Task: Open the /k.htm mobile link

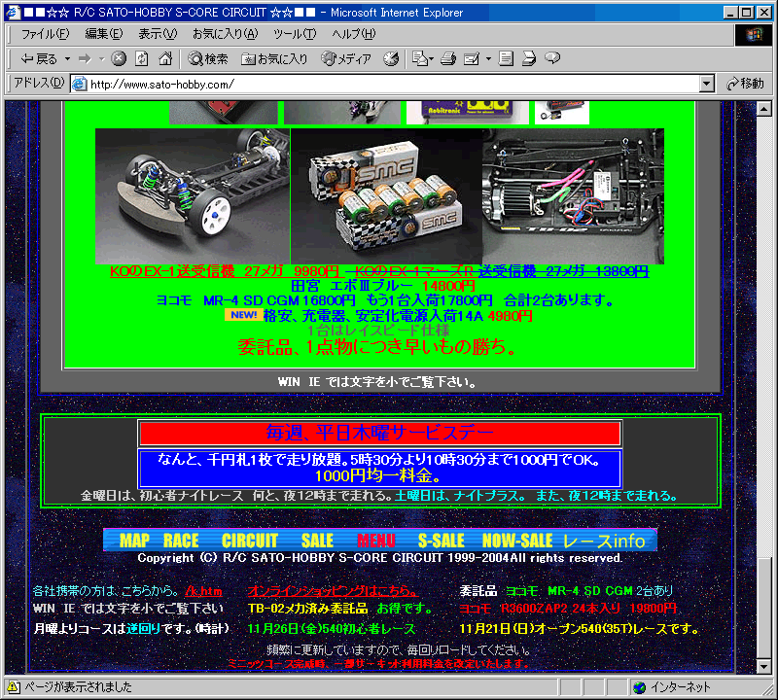Action: pos(203,591)
